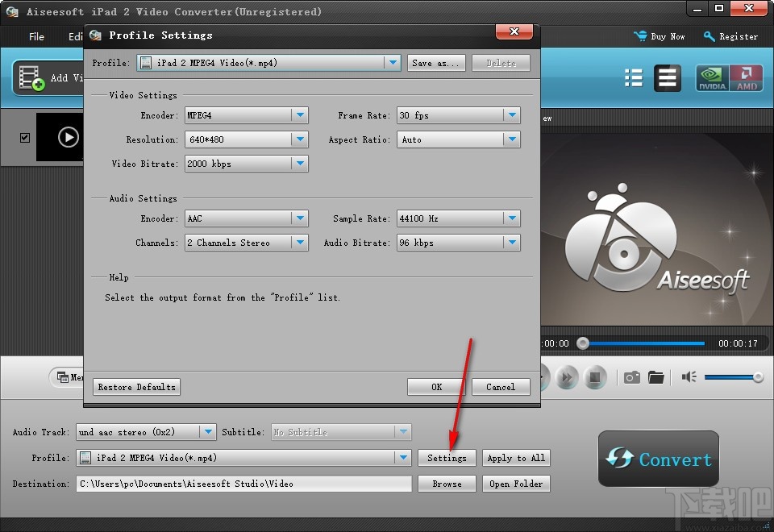Click the Destination path field
Screen dimensions: 774x532
pyautogui.click(x=243, y=484)
